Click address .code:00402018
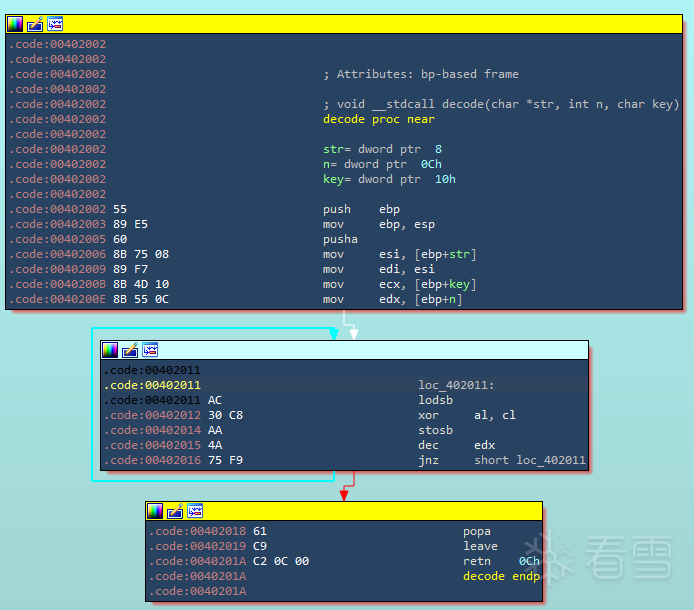 tap(197, 531)
